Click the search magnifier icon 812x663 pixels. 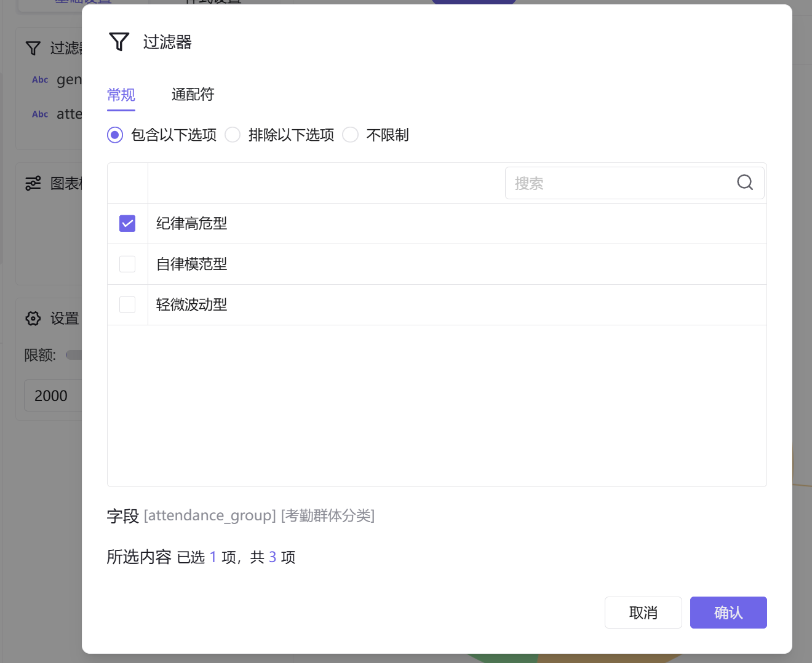(745, 183)
